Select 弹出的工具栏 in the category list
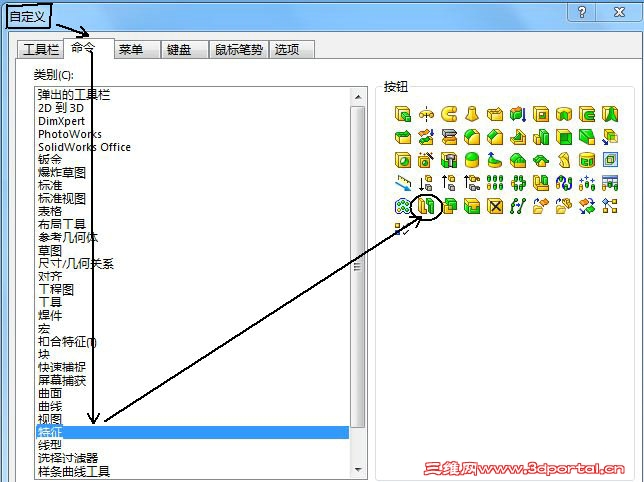Image resolution: width=644 pixels, height=482 pixels. (74, 95)
